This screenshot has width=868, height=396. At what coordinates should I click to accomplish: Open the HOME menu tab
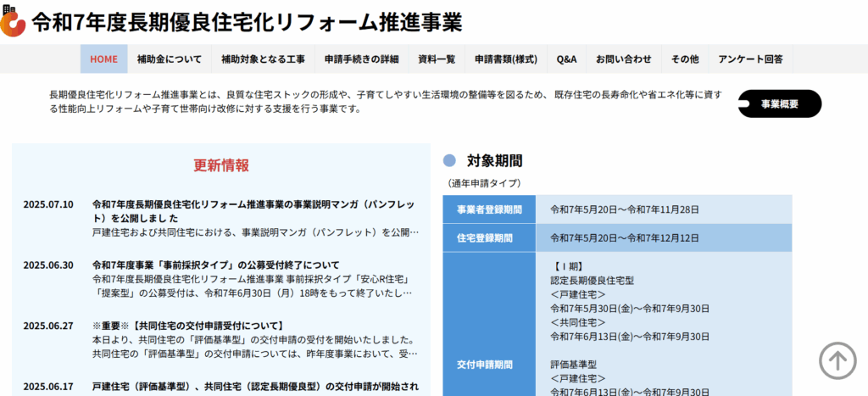(104, 59)
